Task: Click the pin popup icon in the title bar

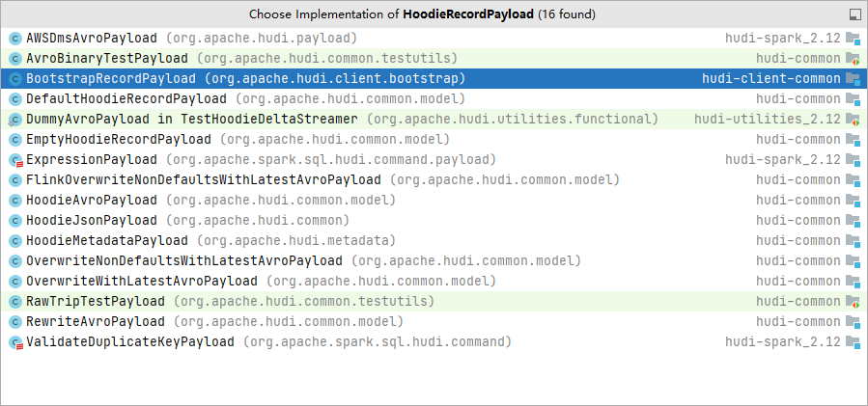Action: pyautogui.click(x=854, y=14)
